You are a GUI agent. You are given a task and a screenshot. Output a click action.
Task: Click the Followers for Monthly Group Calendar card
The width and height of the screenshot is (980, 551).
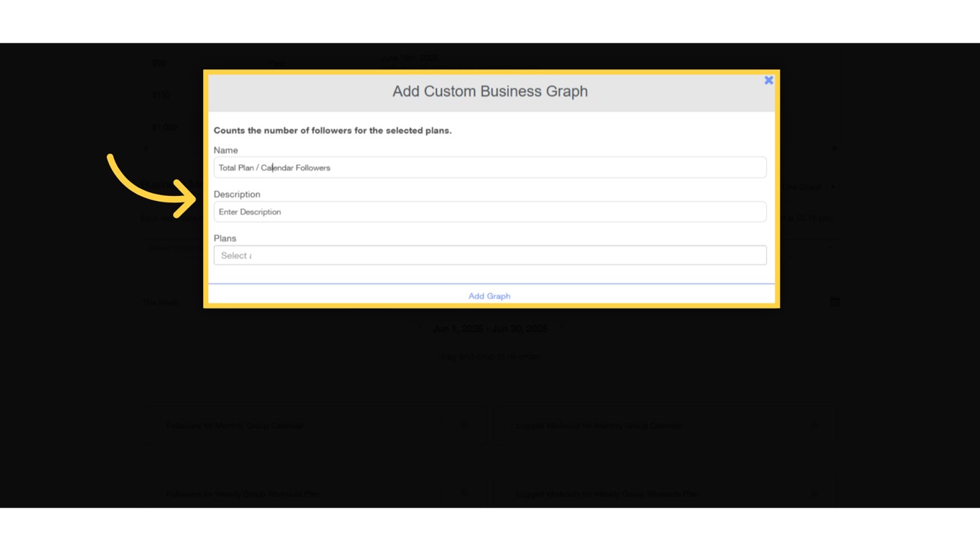click(301, 425)
